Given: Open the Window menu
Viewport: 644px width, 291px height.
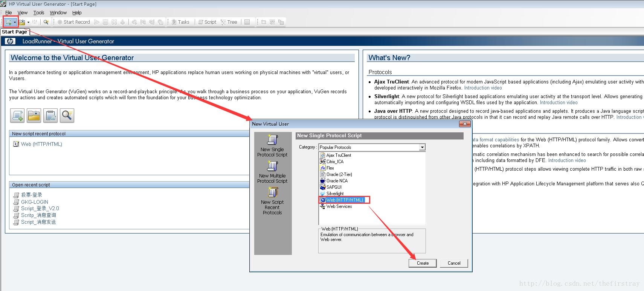Looking at the screenshot, I should pyautogui.click(x=58, y=12).
